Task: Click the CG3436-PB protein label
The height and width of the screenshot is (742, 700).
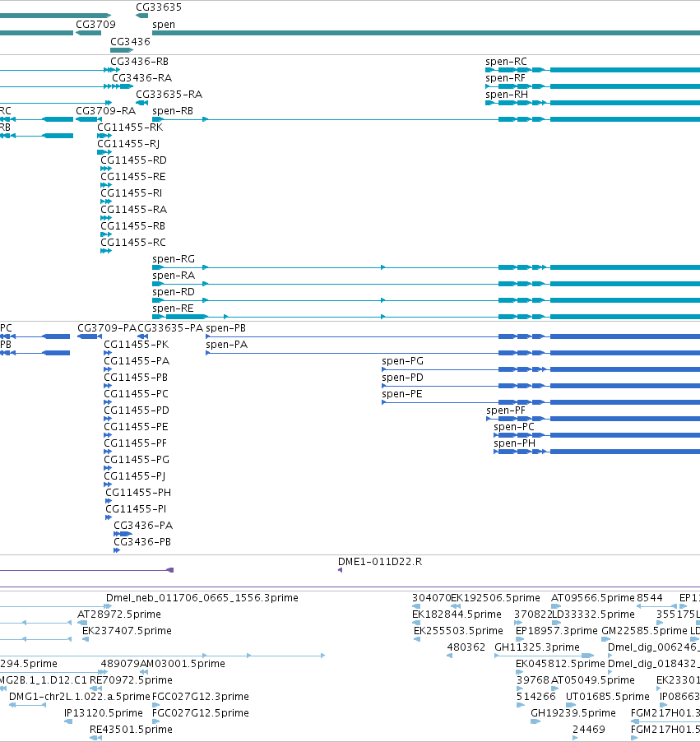Action: 142,542
